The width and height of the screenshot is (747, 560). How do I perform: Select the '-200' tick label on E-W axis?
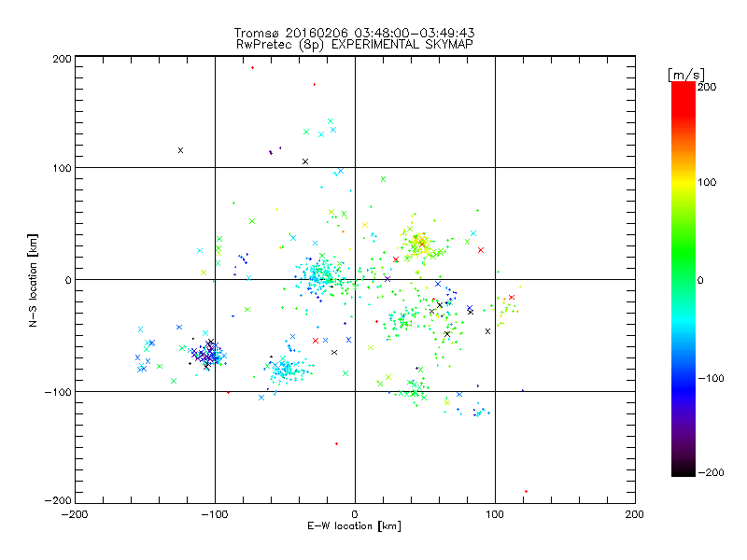click(75, 514)
